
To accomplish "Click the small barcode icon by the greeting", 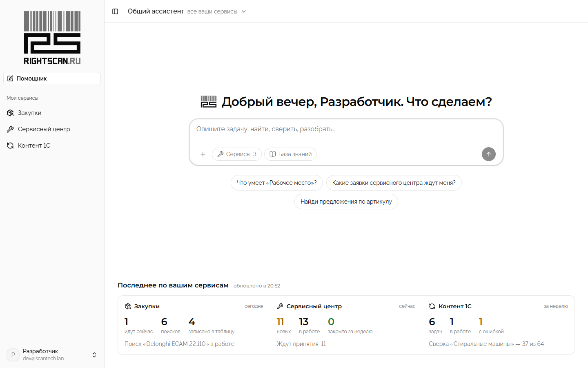I will tap(209, 101).
